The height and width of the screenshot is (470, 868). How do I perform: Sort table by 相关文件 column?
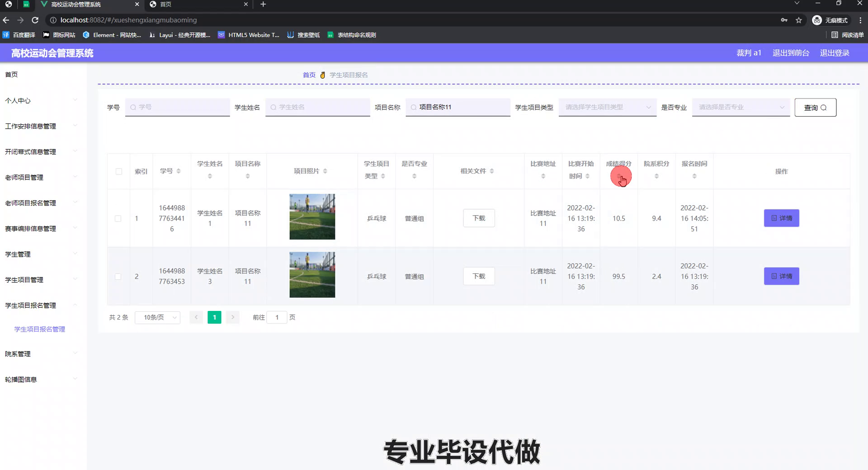(x=492, y=171)
